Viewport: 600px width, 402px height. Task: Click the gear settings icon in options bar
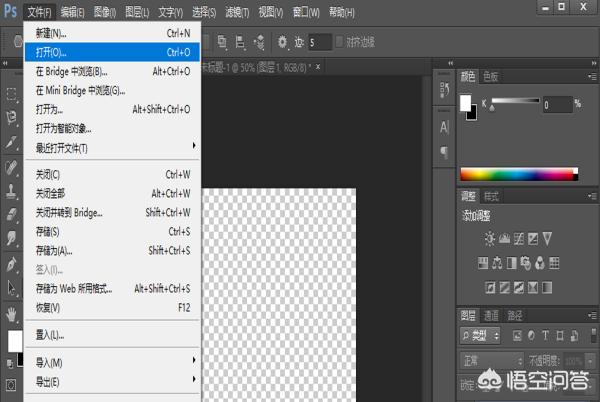[x=282, y=42]
